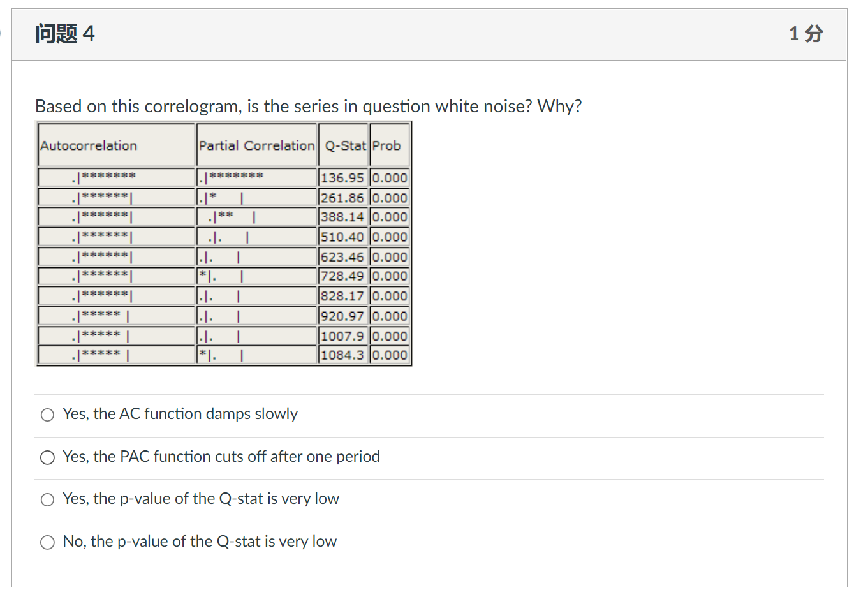Select radio button for "Yes, the PAC function cuts off after one period"
Viewport: 868px width, 597px height.
point(47,457)
